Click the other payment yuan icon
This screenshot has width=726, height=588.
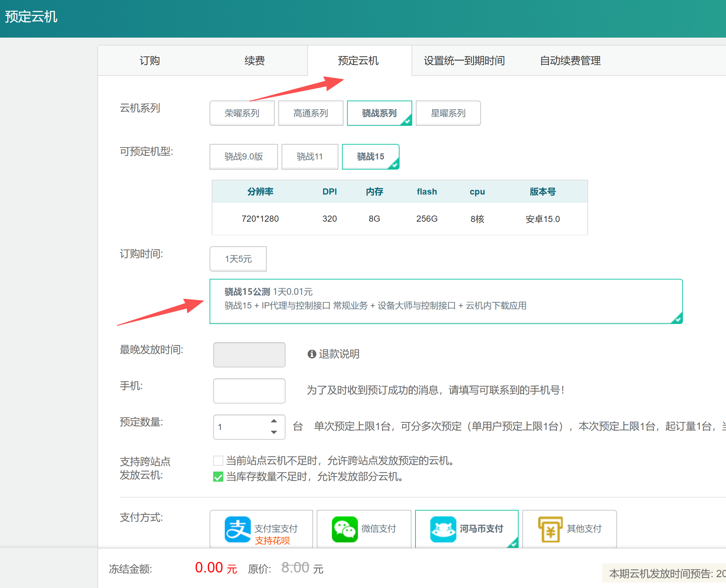550,529
